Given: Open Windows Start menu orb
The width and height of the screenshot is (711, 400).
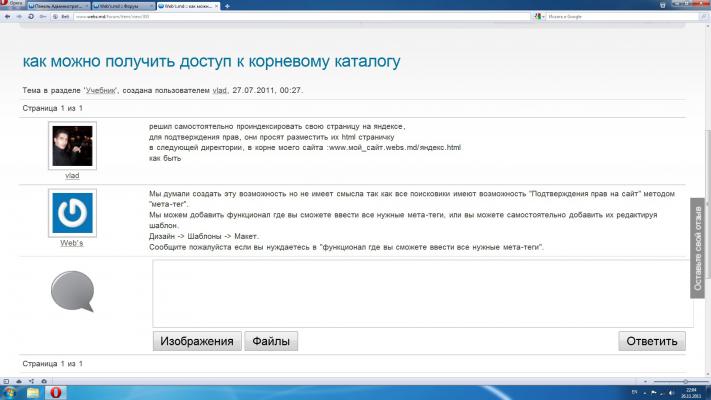Looking at the screenshot, I should pos(10,392).
